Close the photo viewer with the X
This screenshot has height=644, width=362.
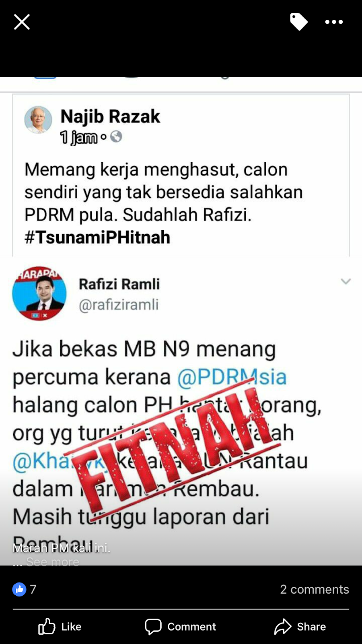click(22, 22)
